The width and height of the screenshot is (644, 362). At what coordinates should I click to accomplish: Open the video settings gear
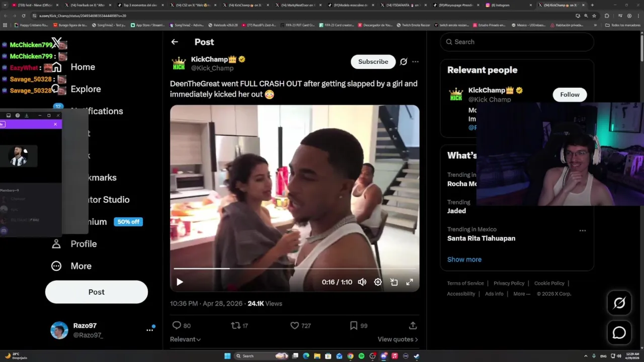[378, 282]
